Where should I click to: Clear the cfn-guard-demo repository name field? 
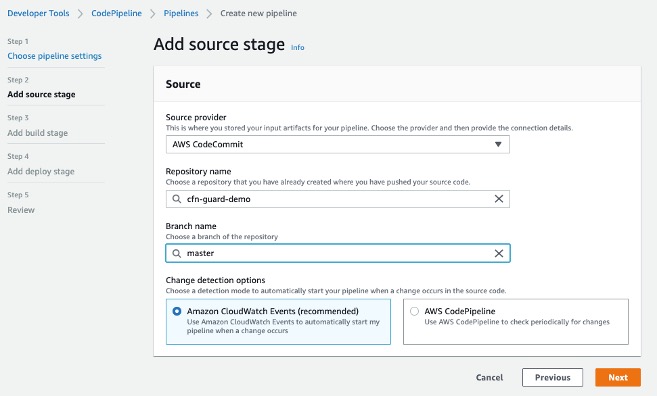(499, 199)
